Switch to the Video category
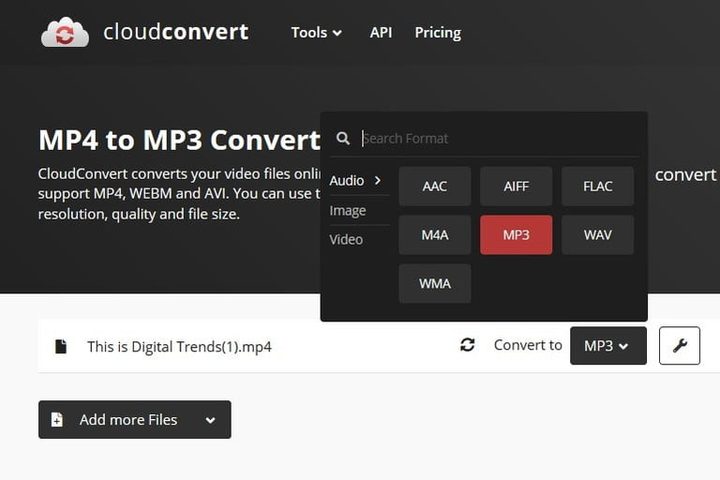 pyautogui.click(x=346, y=240)
